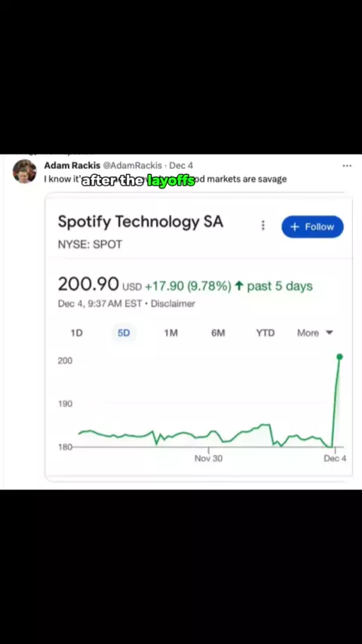Click Nov 30 marker on chart axis
This screenshot has height=644, width=362.
tap(208, 458)
